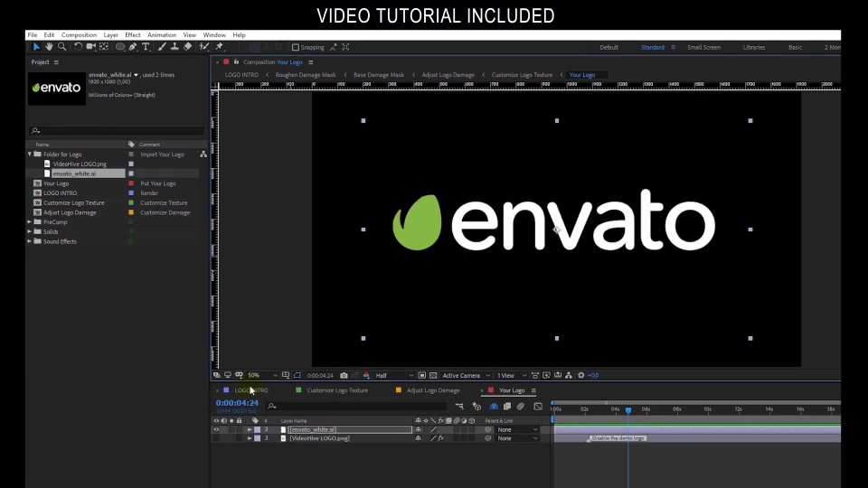Toggle always preview this view icon
Screen dimensions: 868x488
216,375
